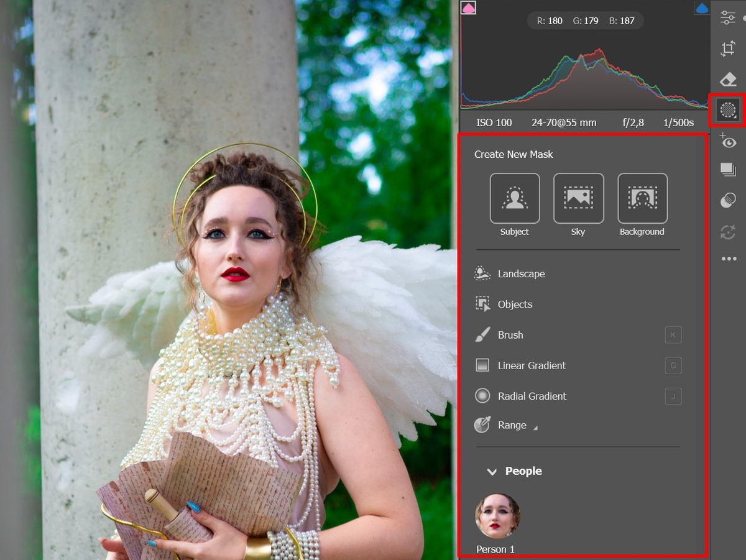Click the 'G: 179' readout
The image size is (746, 560).
(x=586, y=21)
